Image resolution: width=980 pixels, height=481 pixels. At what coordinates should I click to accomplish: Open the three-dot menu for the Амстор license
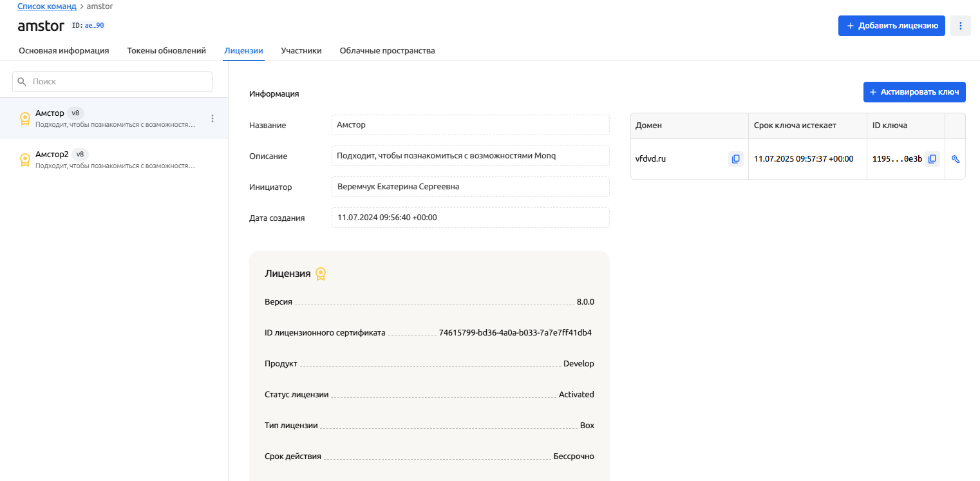click(212, 118)
